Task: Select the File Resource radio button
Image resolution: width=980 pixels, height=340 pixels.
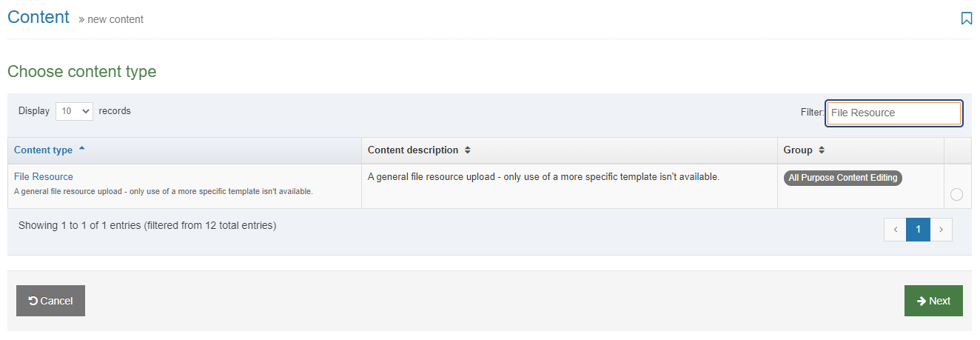Action: [956, 195]
